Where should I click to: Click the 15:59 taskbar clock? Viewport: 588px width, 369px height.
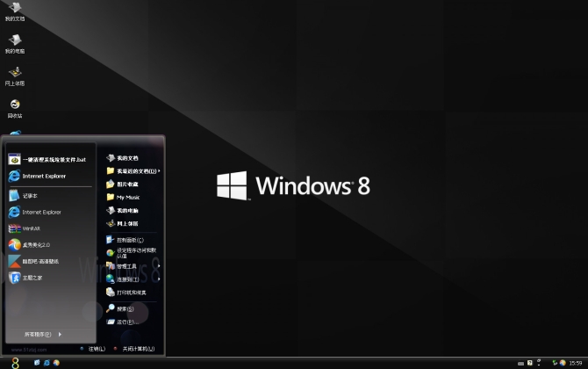(x=576, y=363)
